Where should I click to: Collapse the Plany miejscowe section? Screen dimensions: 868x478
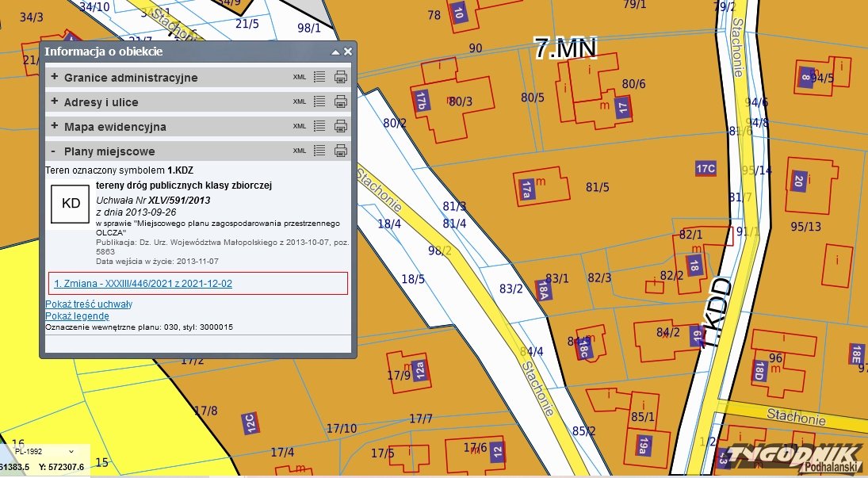pyautogui.click(x=54, y=151)
